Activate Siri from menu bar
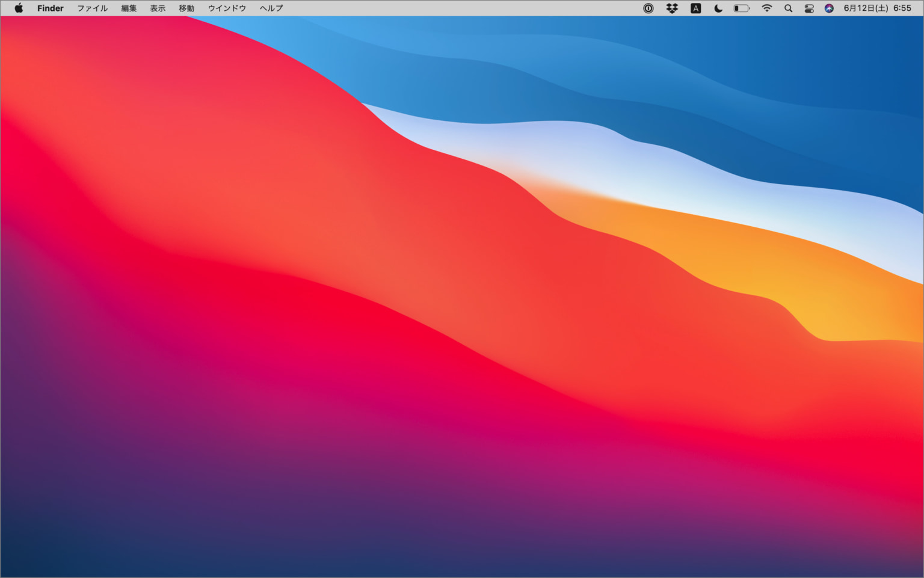Image resolution: width=924 pixels, height=578 pixels. [829, 8]
